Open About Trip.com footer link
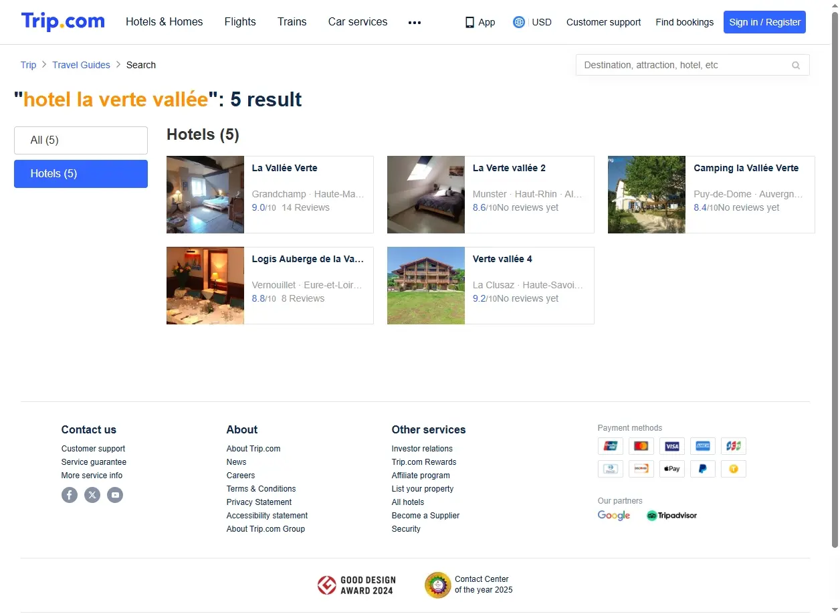This screenshot has height=616, width=840. click(253, 449)
